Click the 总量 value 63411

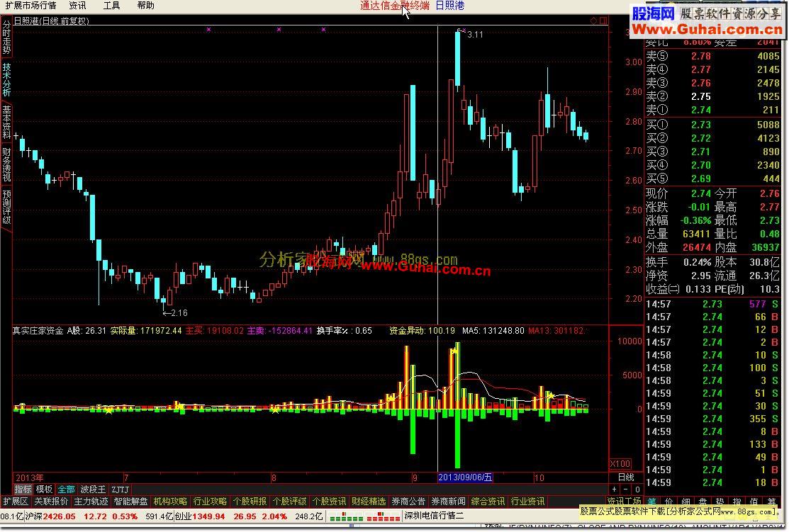(x=697, y=234)
